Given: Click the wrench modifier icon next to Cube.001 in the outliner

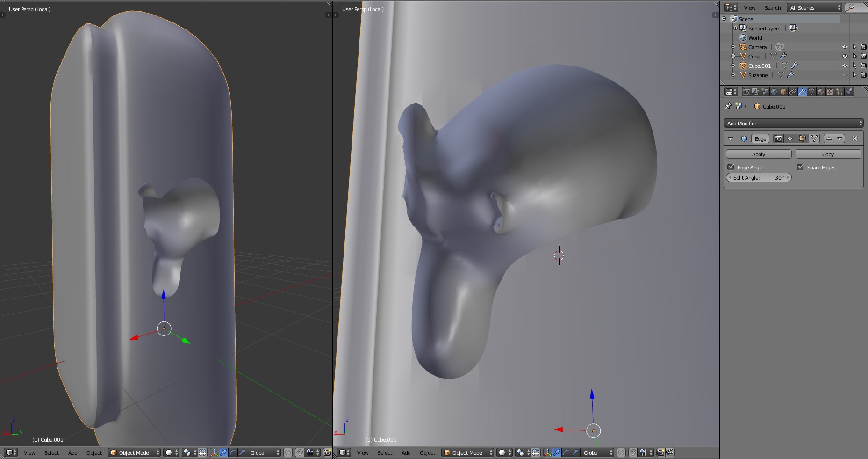Looking at the screenshot, I should [x=794, y=66].
